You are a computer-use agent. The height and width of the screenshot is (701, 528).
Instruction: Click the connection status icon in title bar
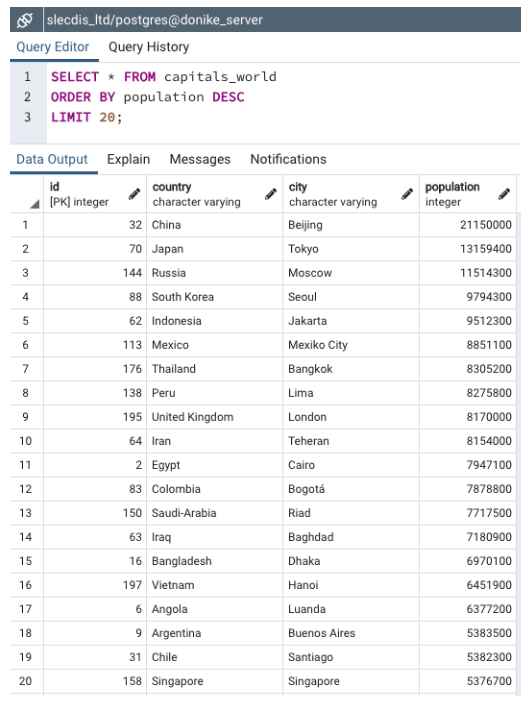pyautogui.click(x=25, y=20)
